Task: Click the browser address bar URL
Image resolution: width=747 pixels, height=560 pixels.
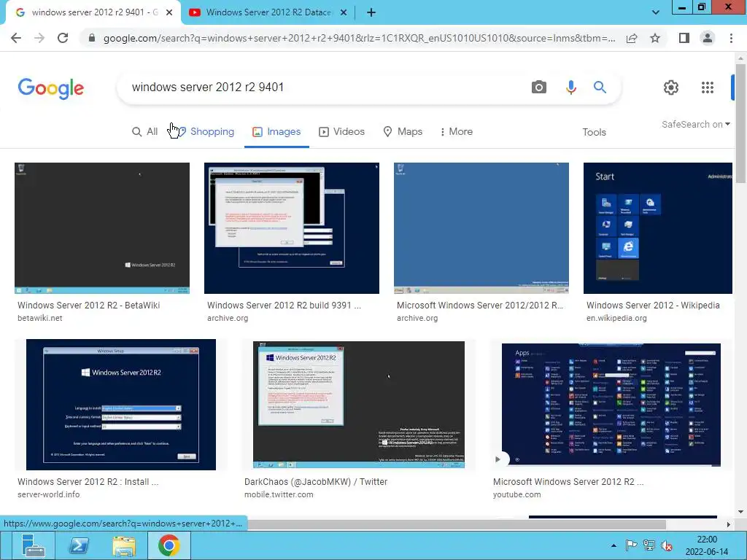Action: pos(359,38)
